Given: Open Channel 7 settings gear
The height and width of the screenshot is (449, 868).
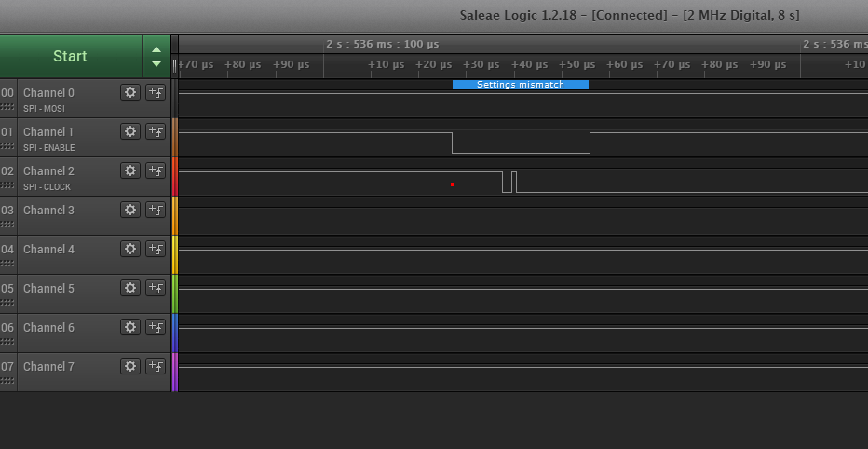Looking at the screenshot, I should (x=130, y=366).
